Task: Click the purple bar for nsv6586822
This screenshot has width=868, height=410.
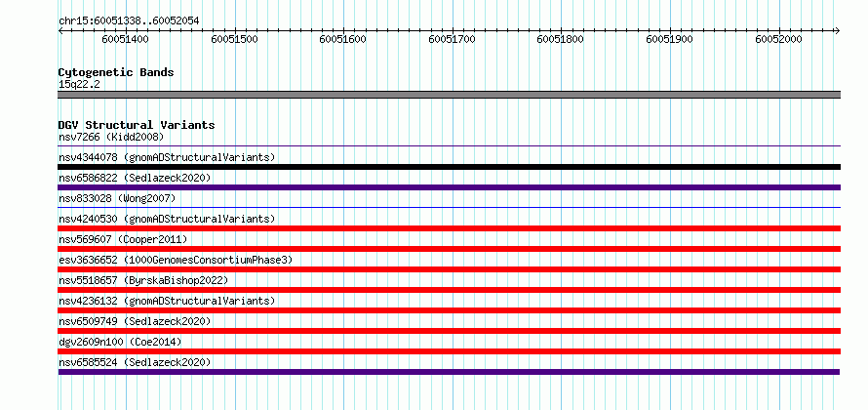Action: (x=449, y=187)
